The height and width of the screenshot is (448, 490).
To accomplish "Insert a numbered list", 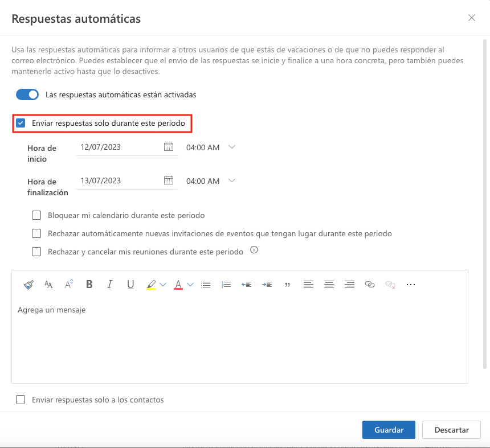I will [x=226, y=284].
